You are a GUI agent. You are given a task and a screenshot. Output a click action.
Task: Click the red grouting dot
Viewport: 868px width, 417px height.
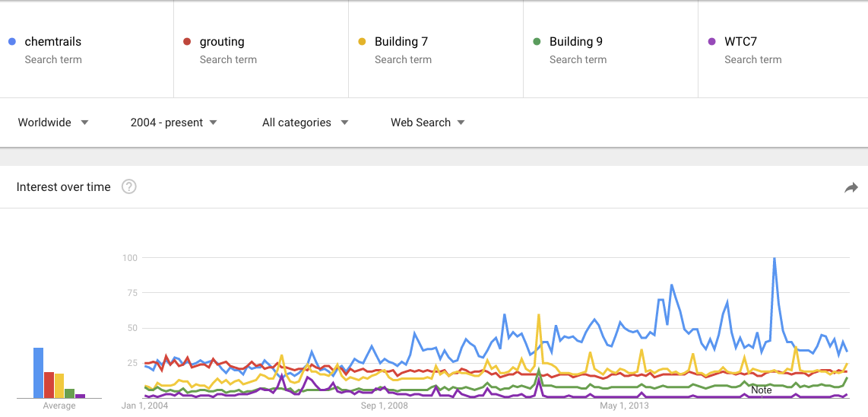(x=187, y=42)
